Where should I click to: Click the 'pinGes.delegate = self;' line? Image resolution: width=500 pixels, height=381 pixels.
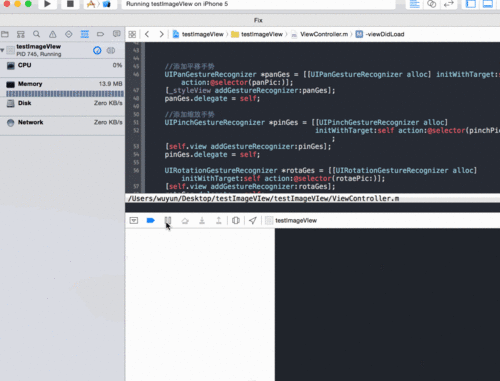click(x=212, y=155)
